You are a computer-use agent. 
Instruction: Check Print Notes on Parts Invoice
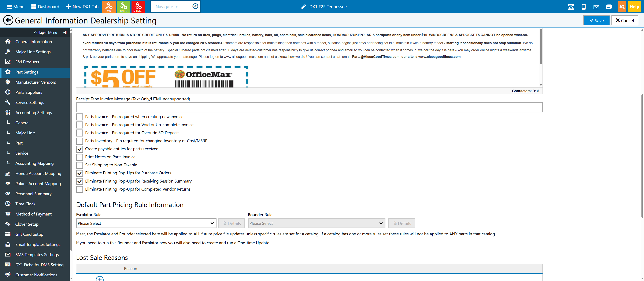click(x=79, y=157)
